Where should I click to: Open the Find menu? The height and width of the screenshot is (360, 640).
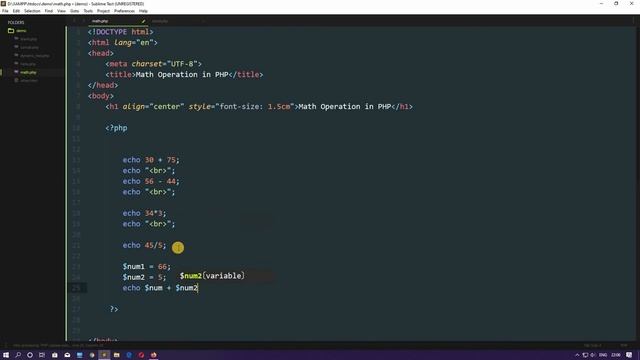[49, 11]
